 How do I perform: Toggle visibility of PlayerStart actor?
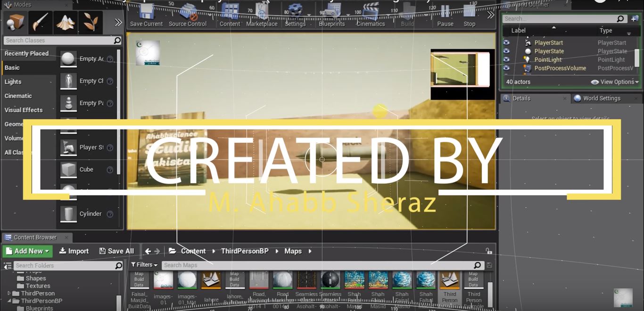[506, 43]
